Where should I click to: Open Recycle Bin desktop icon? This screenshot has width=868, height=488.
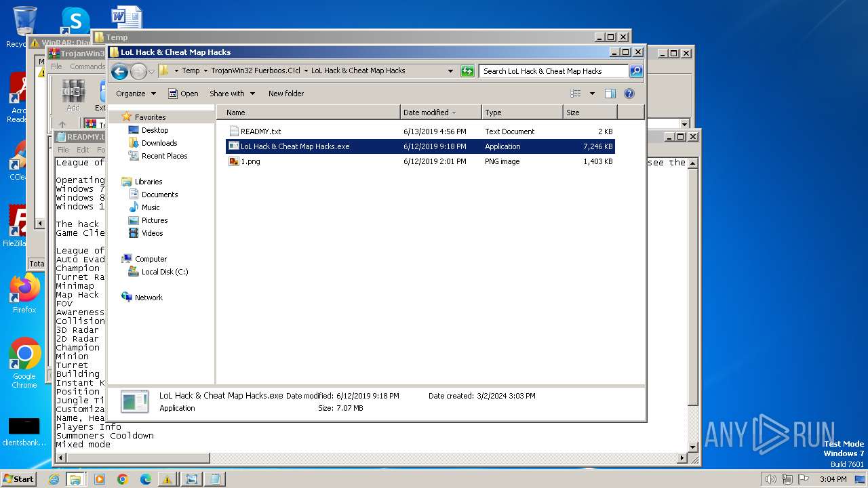(24, 27)
